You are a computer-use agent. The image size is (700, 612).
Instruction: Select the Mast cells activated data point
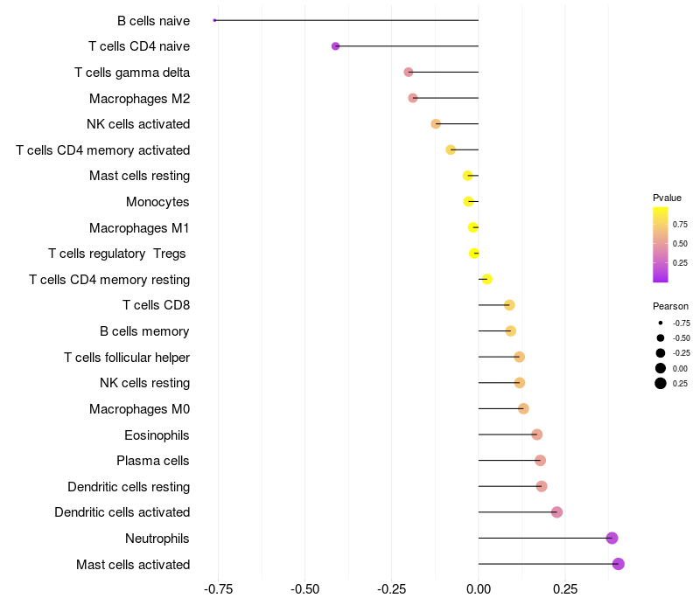(x=618, y=564)
